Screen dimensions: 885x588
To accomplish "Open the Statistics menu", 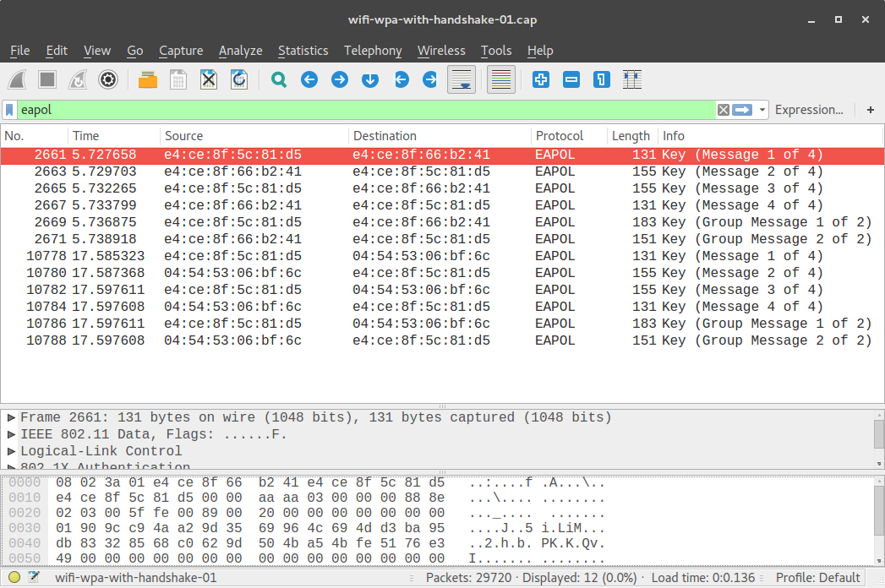I will click(x=303, y=51).
